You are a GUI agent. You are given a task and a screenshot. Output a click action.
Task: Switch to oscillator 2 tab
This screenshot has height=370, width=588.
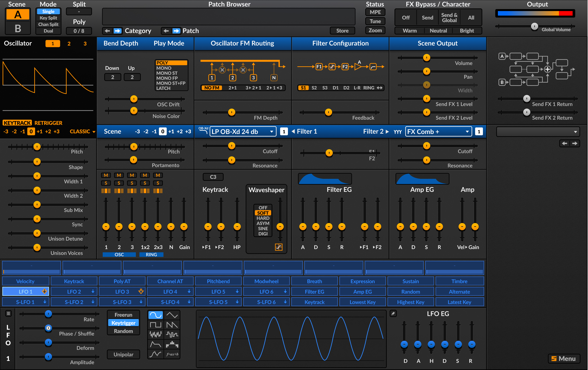click(69, 44)
